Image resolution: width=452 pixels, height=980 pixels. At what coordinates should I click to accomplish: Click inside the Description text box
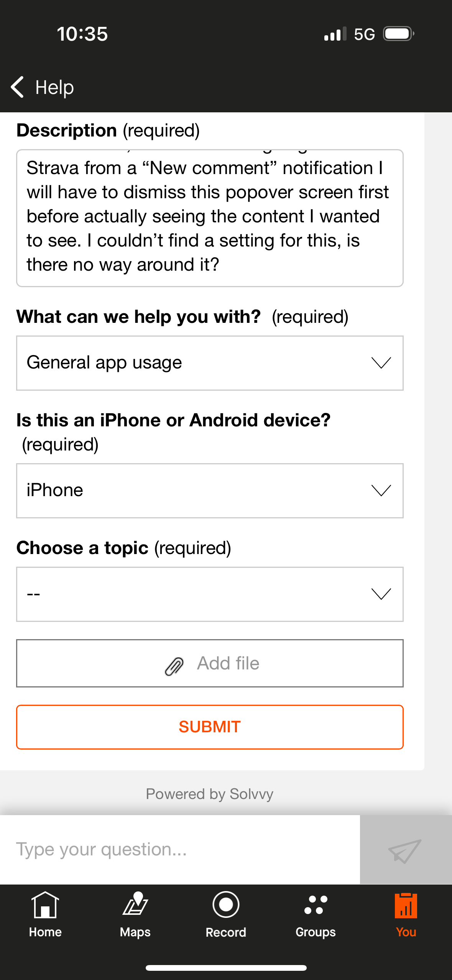click(210, 218)
